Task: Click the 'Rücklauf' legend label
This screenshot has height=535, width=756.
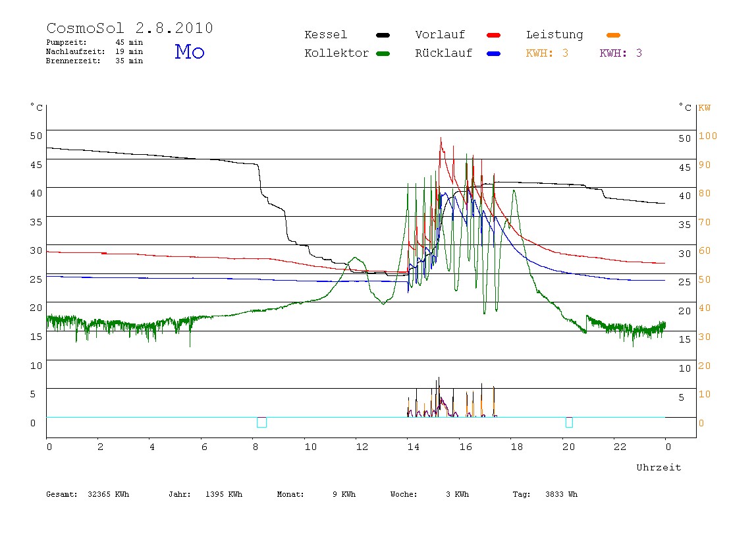Action: coord(444,53)
